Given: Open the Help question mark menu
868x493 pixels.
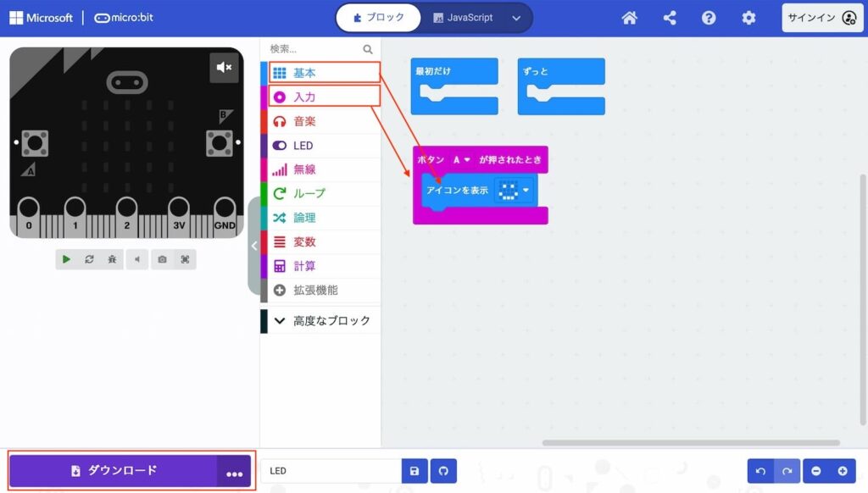Looking at the screenshot, I should click(709, 18).
